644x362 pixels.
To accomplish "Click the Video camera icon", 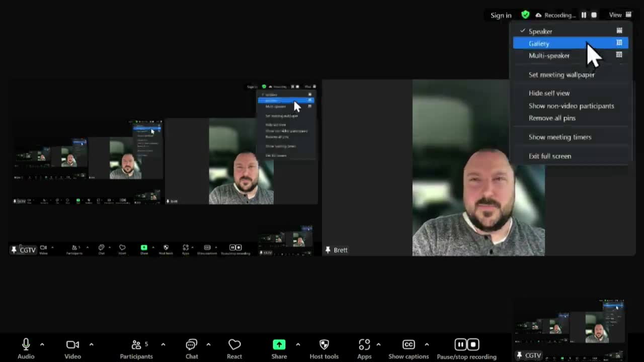I will click(72, 345).
